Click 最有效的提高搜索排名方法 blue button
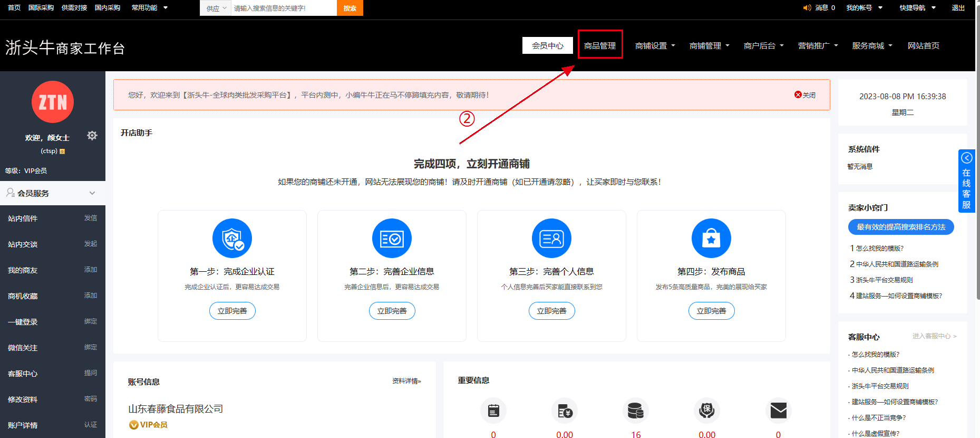The image size is (980, 438). [901, 227]
